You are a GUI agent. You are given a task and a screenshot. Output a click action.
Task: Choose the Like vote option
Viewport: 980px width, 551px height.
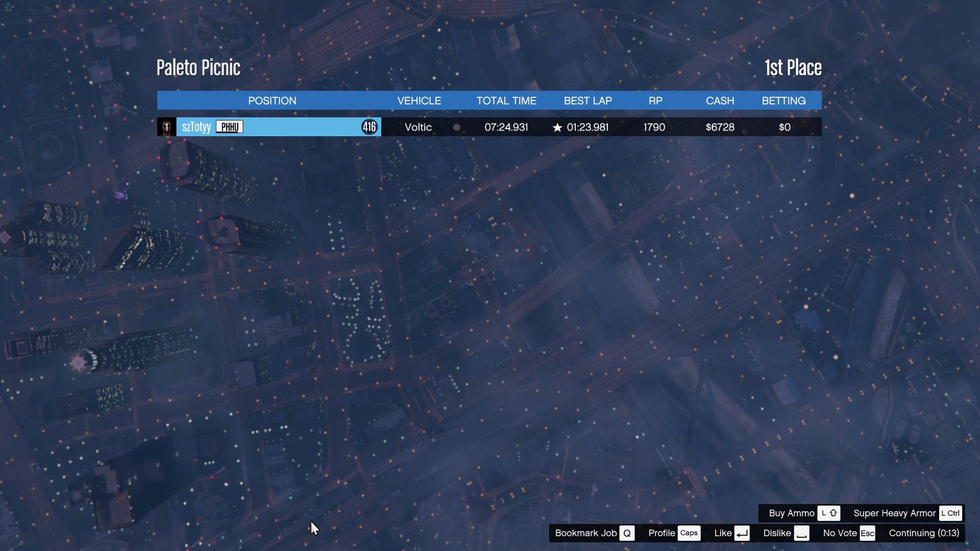(x=731, y=533)
